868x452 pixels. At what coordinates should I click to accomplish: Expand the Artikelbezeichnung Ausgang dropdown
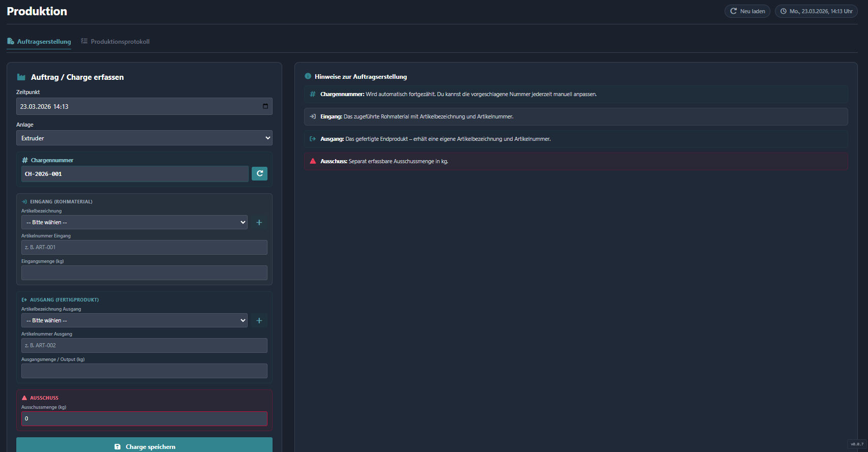pos(134,320)
